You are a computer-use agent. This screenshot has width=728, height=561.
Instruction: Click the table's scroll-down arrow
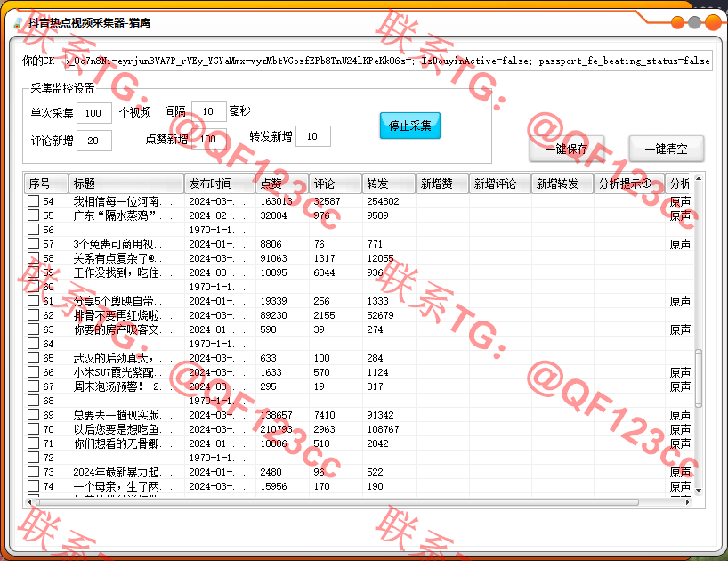tap(699, 491)
